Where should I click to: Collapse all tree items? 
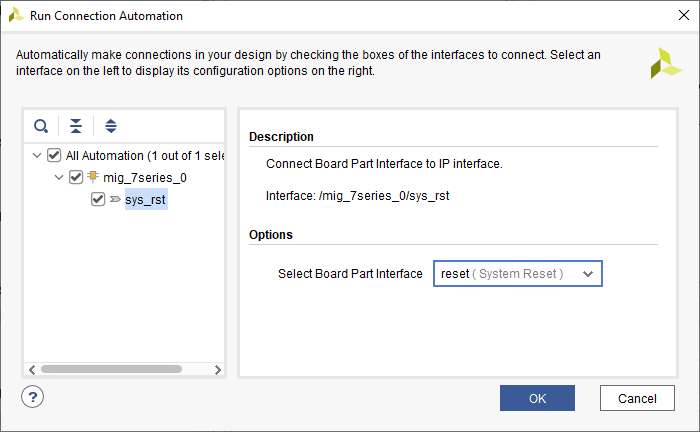click(76, 126)
